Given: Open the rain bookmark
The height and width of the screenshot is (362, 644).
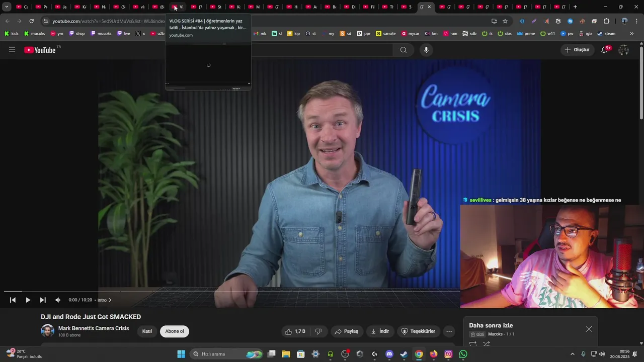Looking at the screenshot, I should [x=450, y=34].
